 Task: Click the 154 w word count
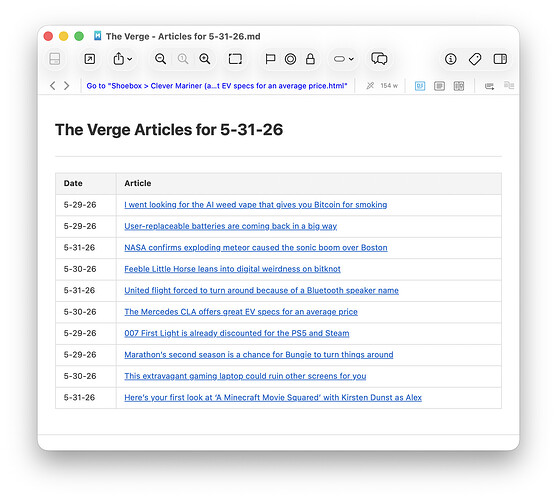coord(389,86)
